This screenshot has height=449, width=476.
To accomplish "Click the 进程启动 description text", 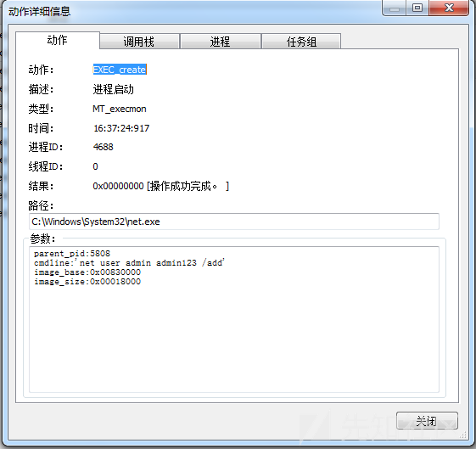I will coord(113,89).
